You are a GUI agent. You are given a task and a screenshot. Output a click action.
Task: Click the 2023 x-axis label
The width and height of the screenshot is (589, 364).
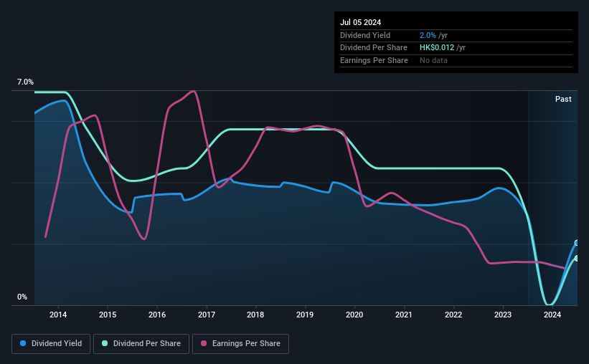tap(503, 315)
